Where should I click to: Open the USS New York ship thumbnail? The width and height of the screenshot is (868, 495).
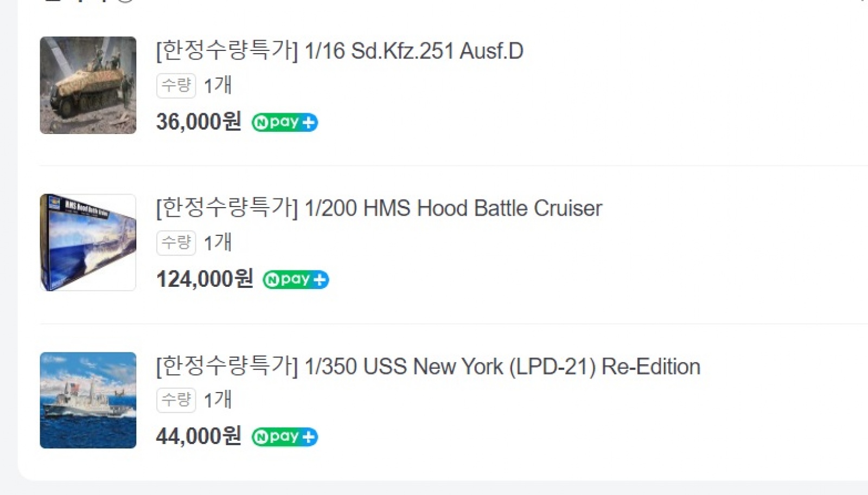point(88,400)
